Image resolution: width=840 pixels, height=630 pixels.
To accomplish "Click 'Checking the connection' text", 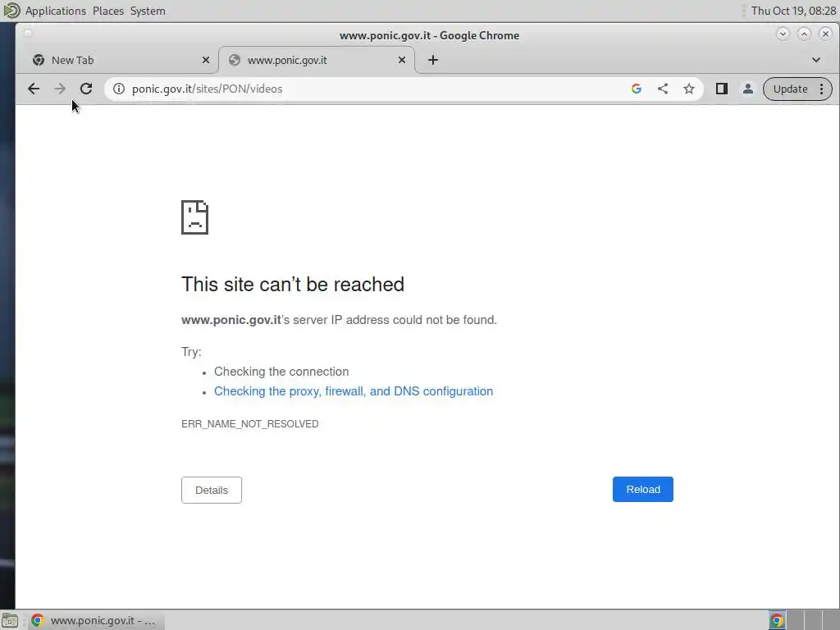I will point(281,372).
